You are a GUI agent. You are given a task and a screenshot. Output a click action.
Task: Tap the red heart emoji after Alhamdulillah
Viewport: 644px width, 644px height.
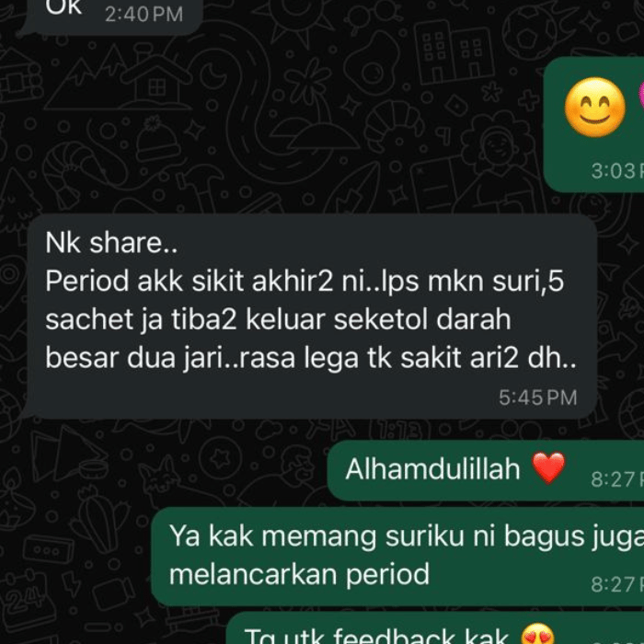548,467
